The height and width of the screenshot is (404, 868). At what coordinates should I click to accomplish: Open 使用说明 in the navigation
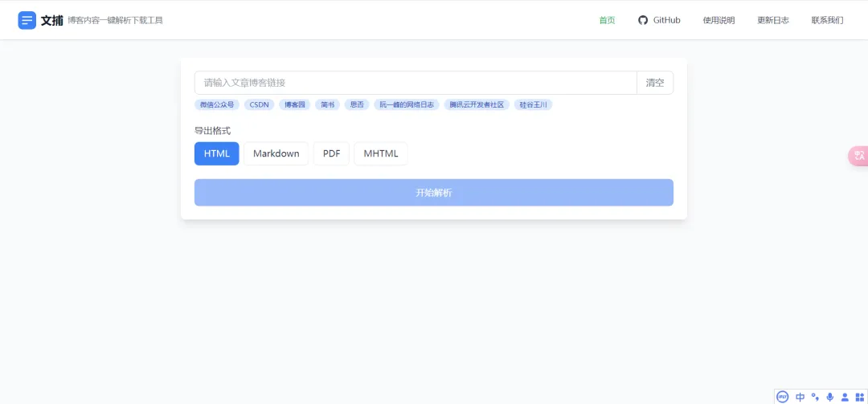(719, 20)
